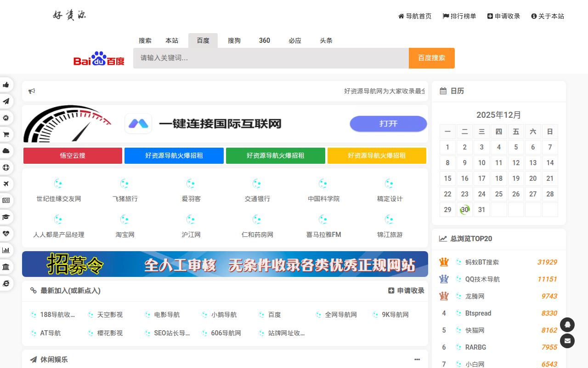Expand the 休闲娱乐 section via its ellipsis
The width and height of the screenshot is (588, 368).
point(417,359)
